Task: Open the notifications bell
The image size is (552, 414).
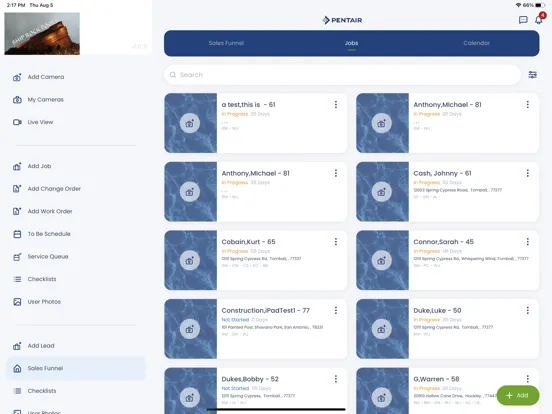Action: 539,19
